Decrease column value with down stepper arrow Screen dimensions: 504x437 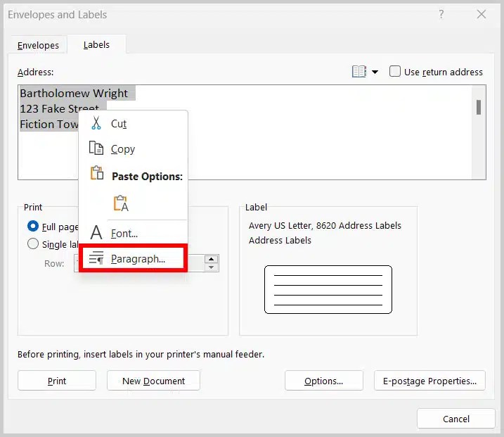(211, 267)
